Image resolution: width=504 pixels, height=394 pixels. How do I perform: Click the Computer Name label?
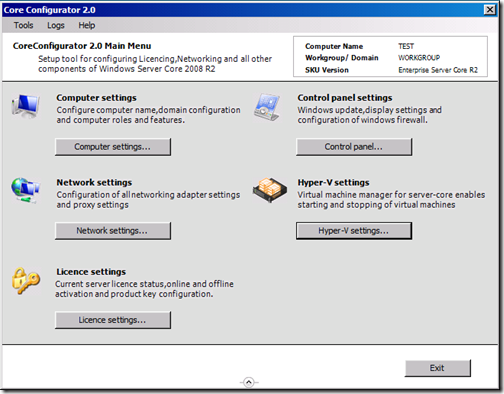pos(334,46)
